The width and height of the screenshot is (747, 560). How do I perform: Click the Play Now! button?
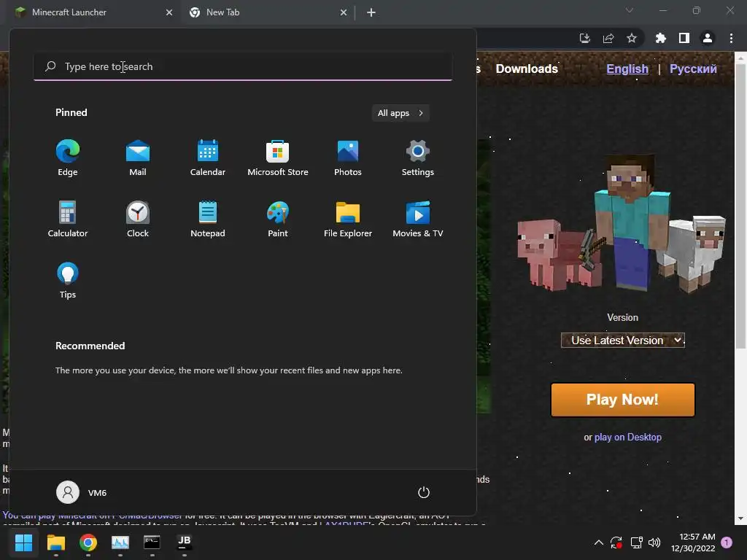[x=623, y=400]
